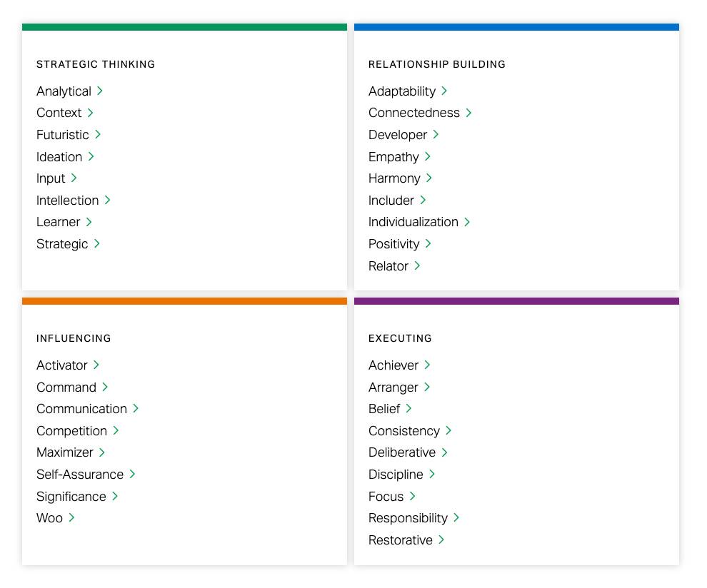Click the chevron next to Futuristic
Viewport: 707px width, 588px height.
tap(98, 135)
